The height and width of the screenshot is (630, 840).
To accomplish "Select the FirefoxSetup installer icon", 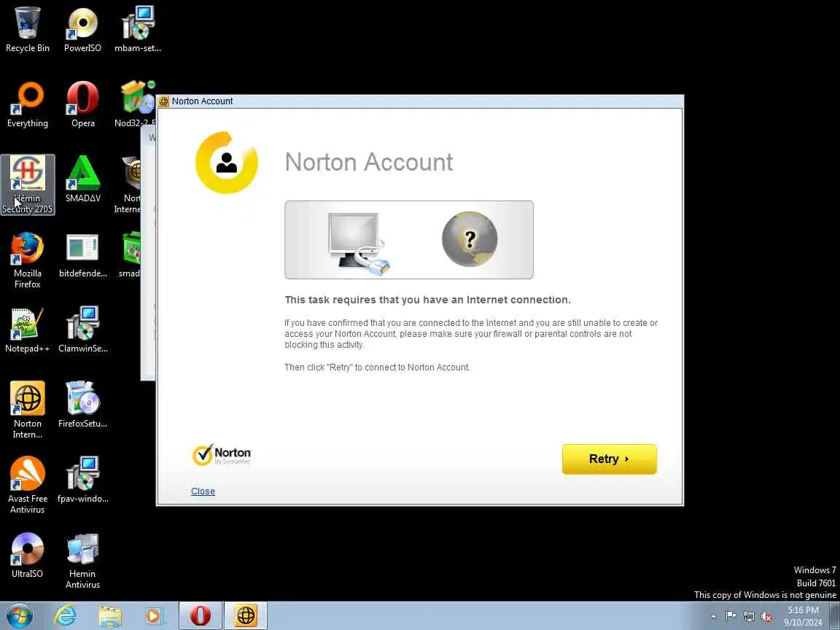I will tap(82, 405).
